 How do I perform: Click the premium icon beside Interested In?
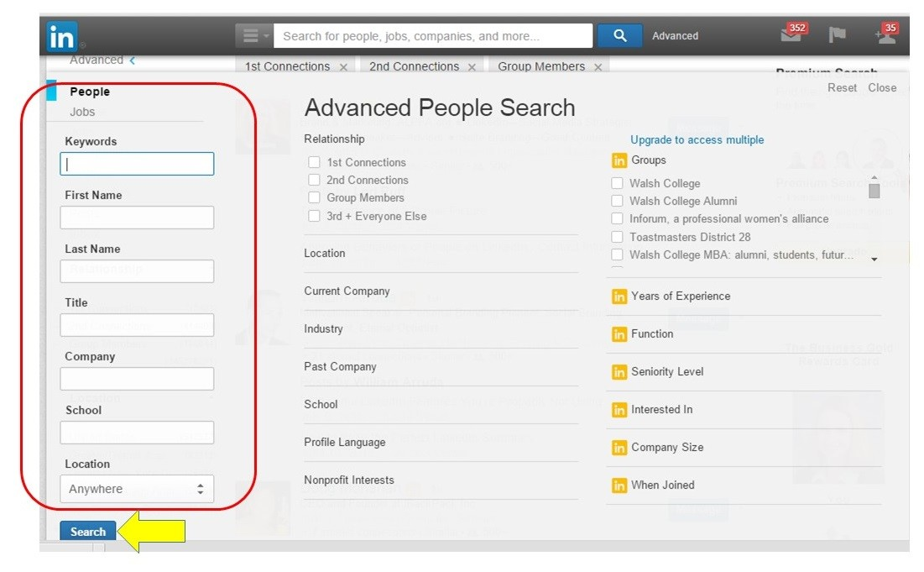click(x=619, y=410)
